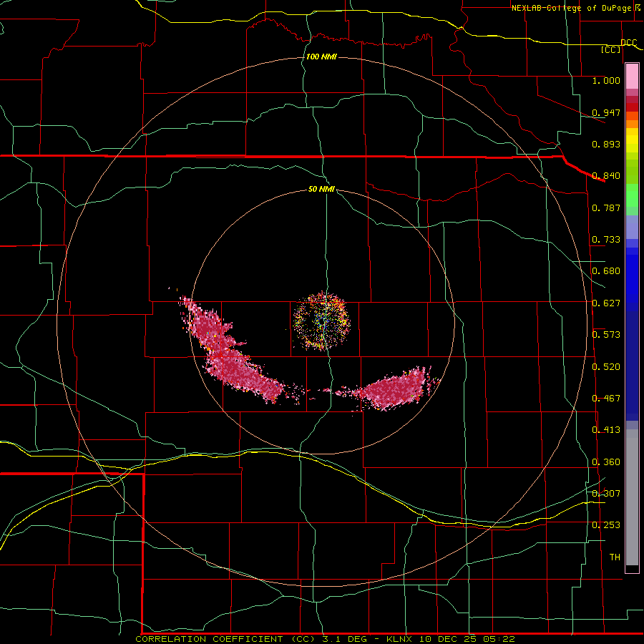644x644 pixels.
Task: Click the 0.307 legend value
Action: (x=606, y=493)
